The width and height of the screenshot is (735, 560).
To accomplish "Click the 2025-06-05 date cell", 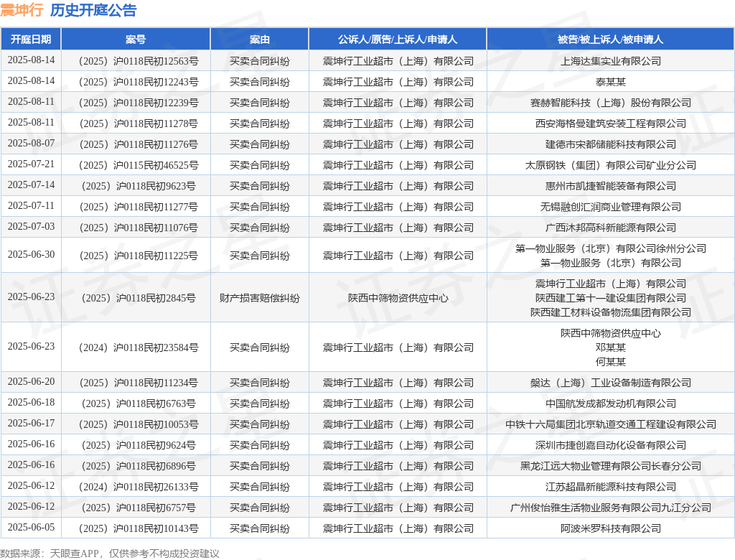I will click(x=32, y=527).
